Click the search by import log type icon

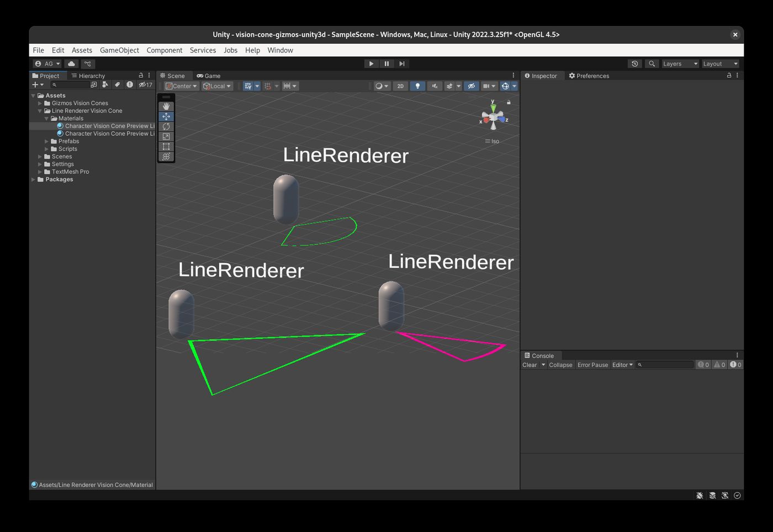coord(130,84)
